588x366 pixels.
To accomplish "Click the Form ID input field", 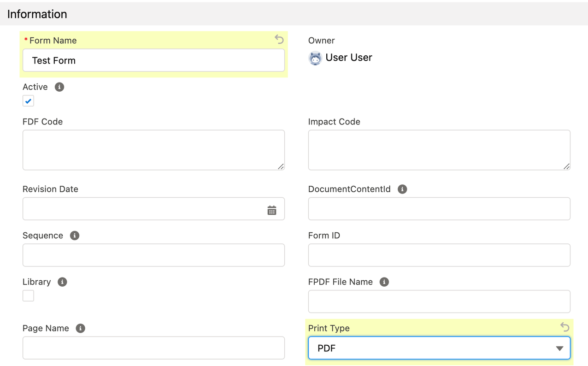I will tap(439, 255).
